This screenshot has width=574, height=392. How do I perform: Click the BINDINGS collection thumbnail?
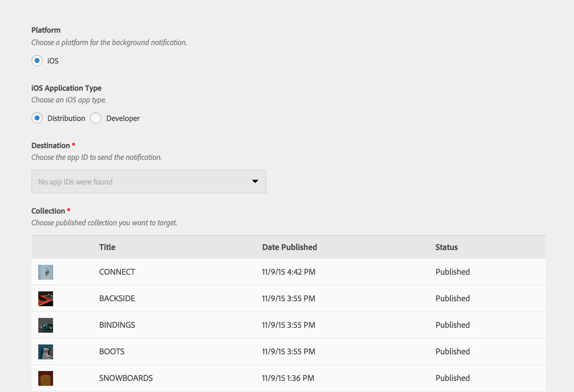46,325
